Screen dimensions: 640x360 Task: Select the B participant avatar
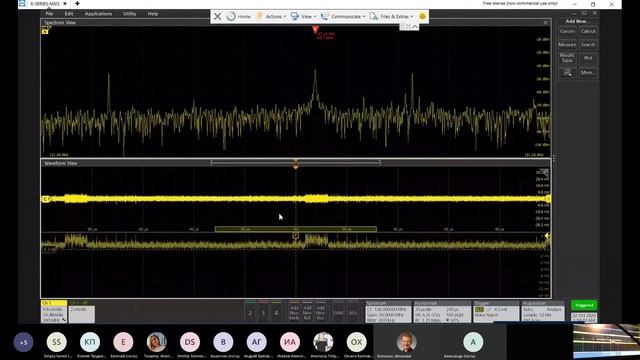[x=223, y=342]
